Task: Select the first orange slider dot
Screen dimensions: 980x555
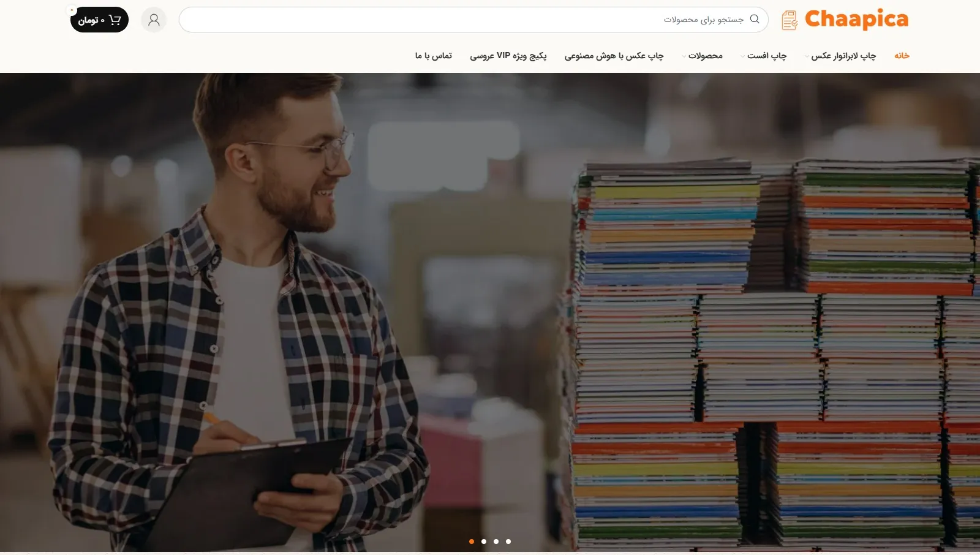Action: 472,542
